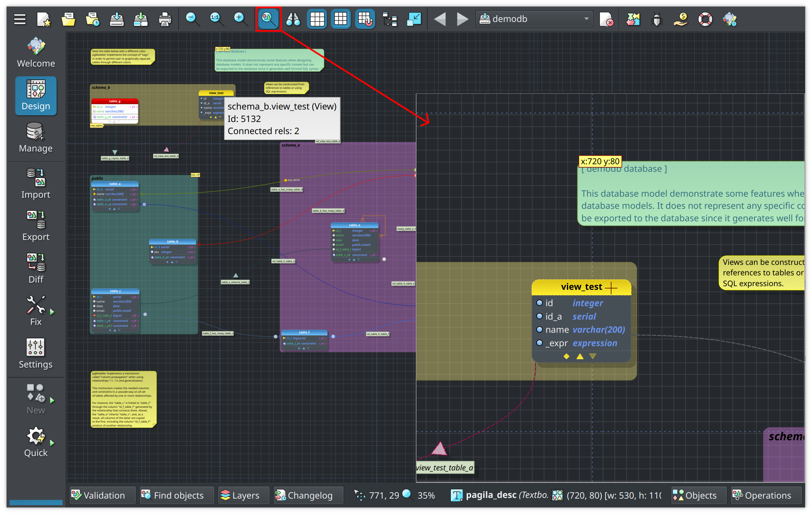Toggle canvas grid display
The width and height of the screenshot is (812, 514).
coord(317,19)
